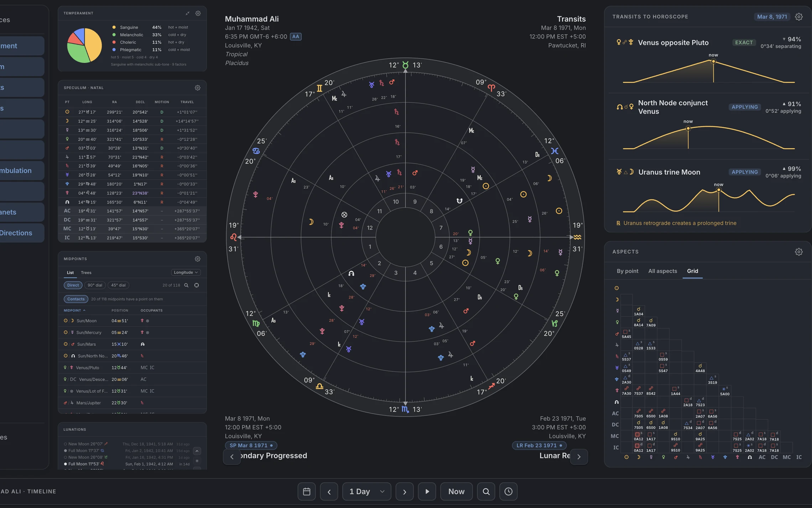Toggle the Contacts filter chip
812x508 pixels.
pyautogui.click(x=76, y=299)
